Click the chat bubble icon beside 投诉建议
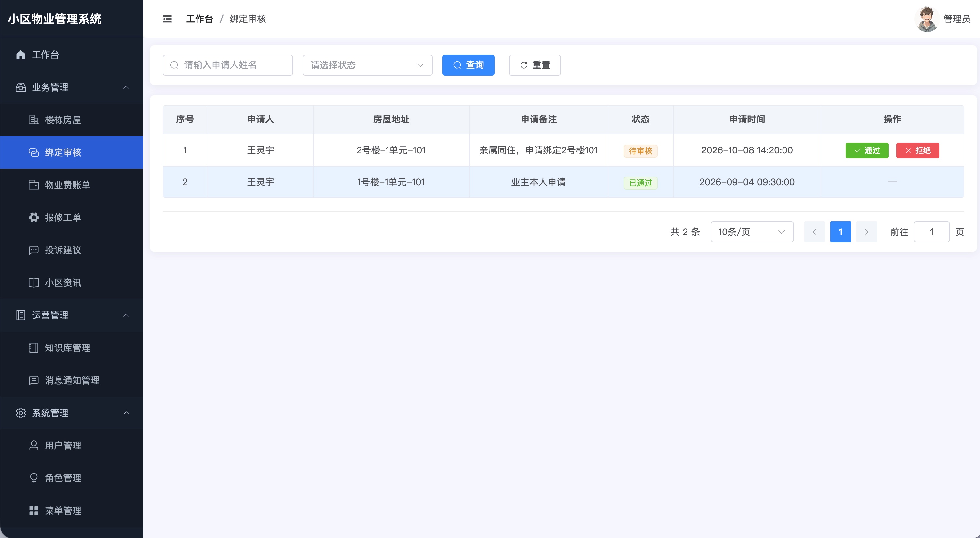 [x=34, y=250]
